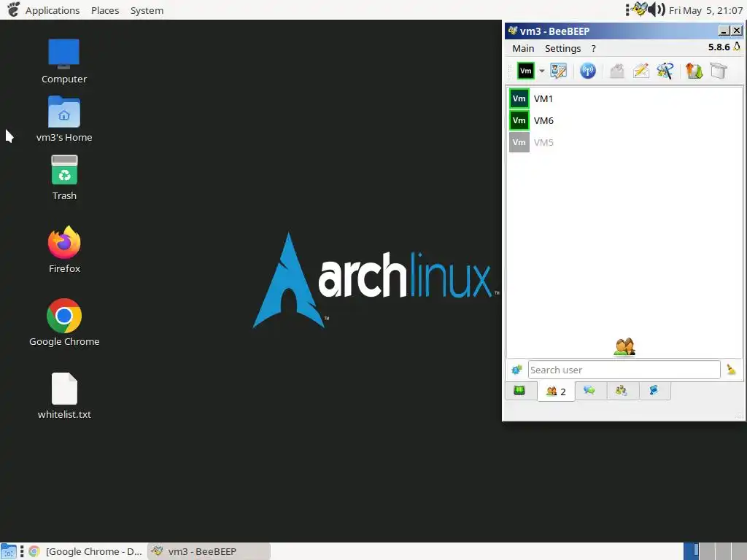This screenshot has height=560, width=747.
Task: Open the System menu in top panel
Action: click(147, 10)
